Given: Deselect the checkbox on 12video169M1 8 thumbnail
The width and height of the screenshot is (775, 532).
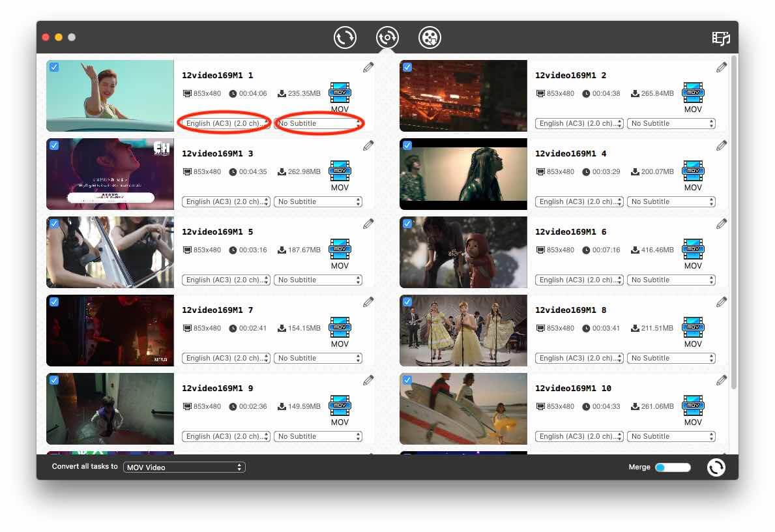Looking at the screenshot, I should [x=407, y=302].
